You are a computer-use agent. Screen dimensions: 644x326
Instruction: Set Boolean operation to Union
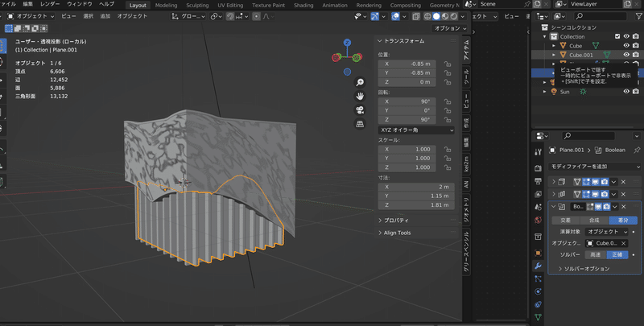click(x=594, y=221)
